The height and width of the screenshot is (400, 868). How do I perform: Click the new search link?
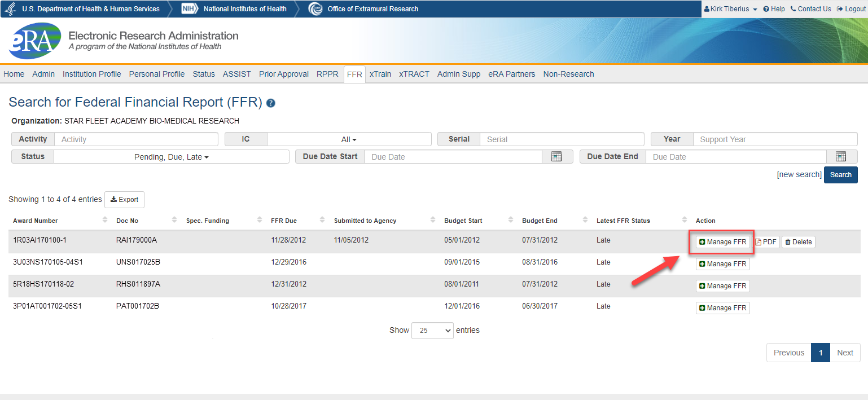pos(799,174)
